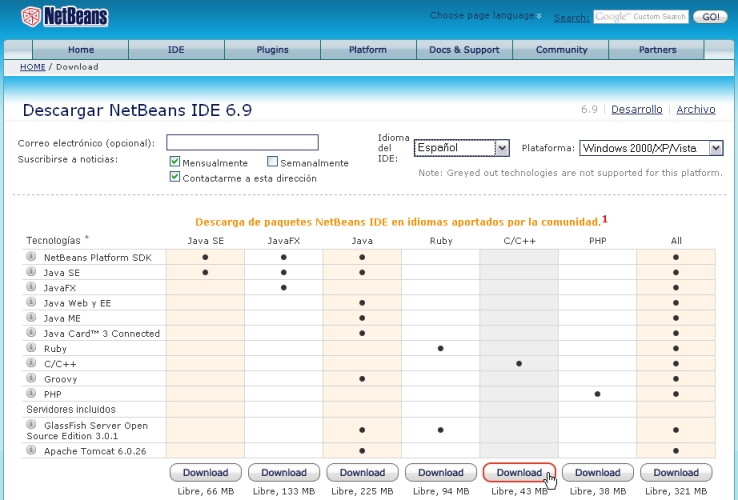Download the All bundle (321 MB)
The height and width of the screenshot is (500, 738).
pos(676,472)
